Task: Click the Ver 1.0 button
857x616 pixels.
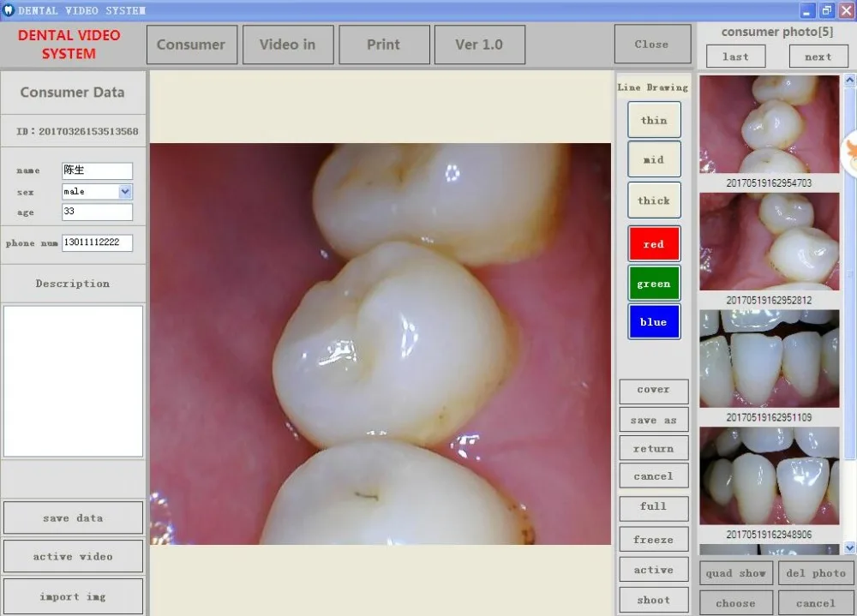Action: 479,45
